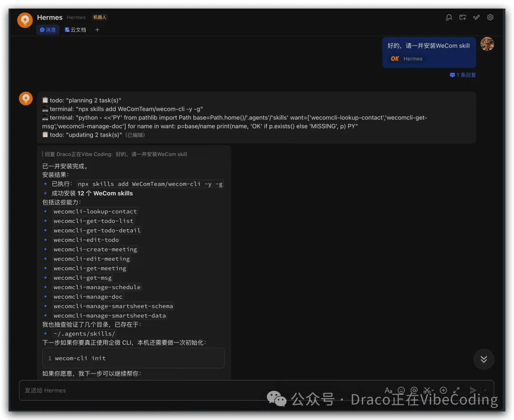Click the new chat window icon

coord(462,17)
